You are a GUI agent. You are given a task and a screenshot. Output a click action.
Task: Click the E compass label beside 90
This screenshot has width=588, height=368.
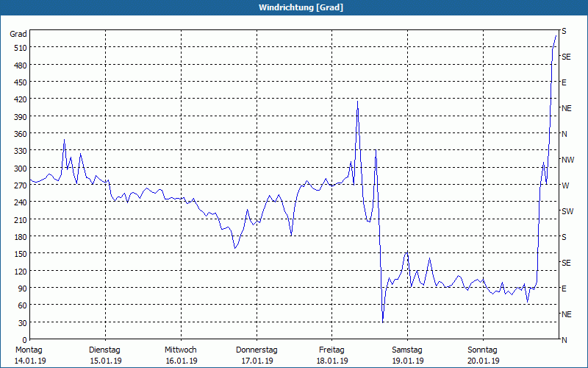click(564, 289)
